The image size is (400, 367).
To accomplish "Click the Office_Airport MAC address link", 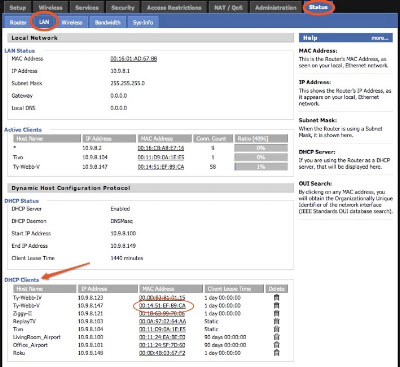I will pos(162,345).
